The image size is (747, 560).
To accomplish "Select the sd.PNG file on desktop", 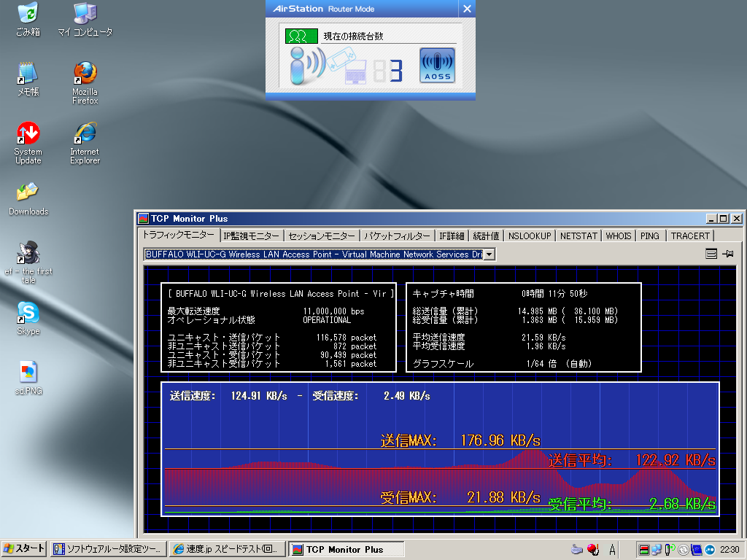I will pos(28,378).
